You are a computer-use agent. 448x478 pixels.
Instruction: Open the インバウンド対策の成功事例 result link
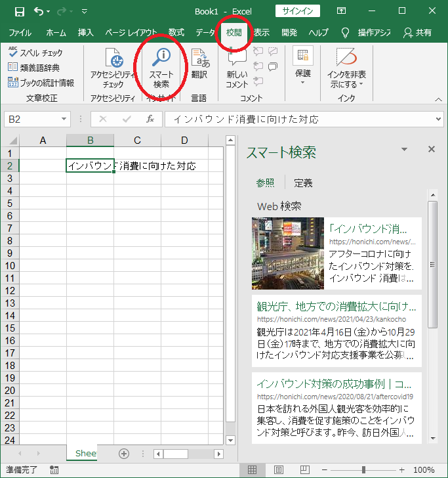[x=334, y=384]
